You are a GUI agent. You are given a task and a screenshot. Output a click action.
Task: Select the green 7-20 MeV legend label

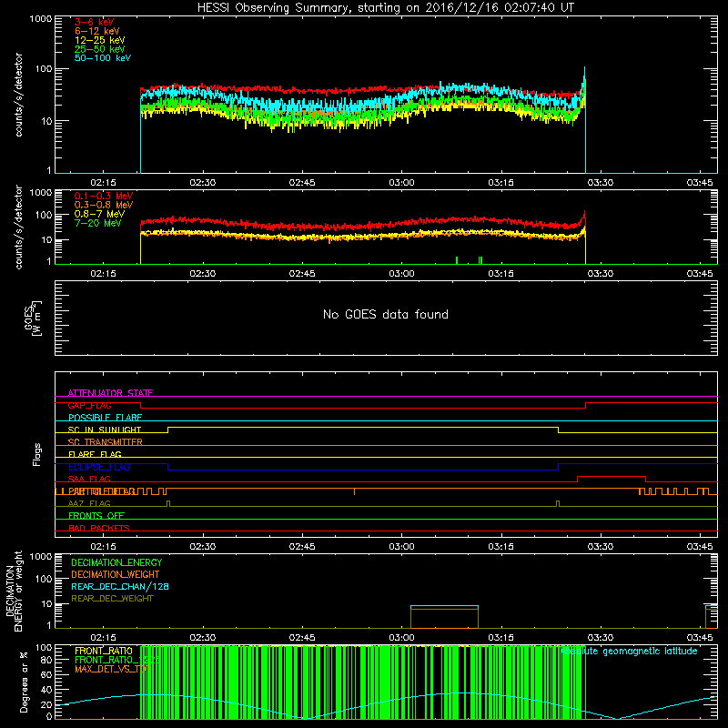pyautogui.click(x=97, y=223)
